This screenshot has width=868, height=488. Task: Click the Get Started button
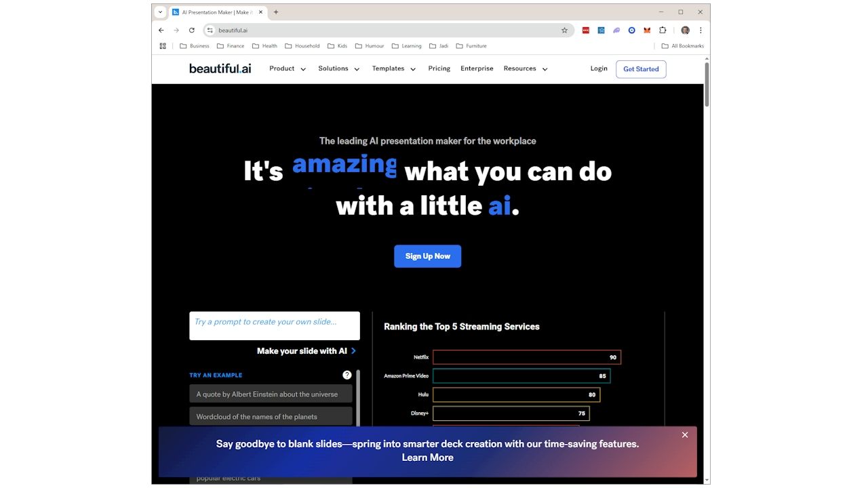click(641, 69)
